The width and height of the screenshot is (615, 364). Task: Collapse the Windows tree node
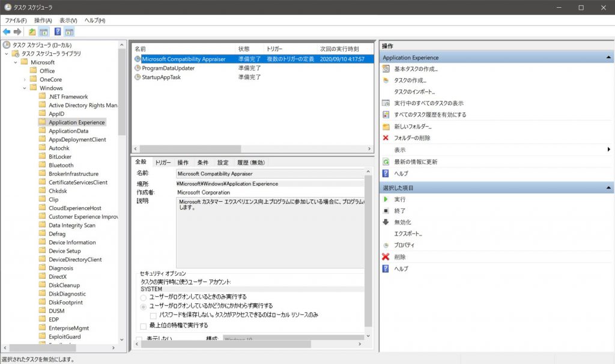(25, 88)
